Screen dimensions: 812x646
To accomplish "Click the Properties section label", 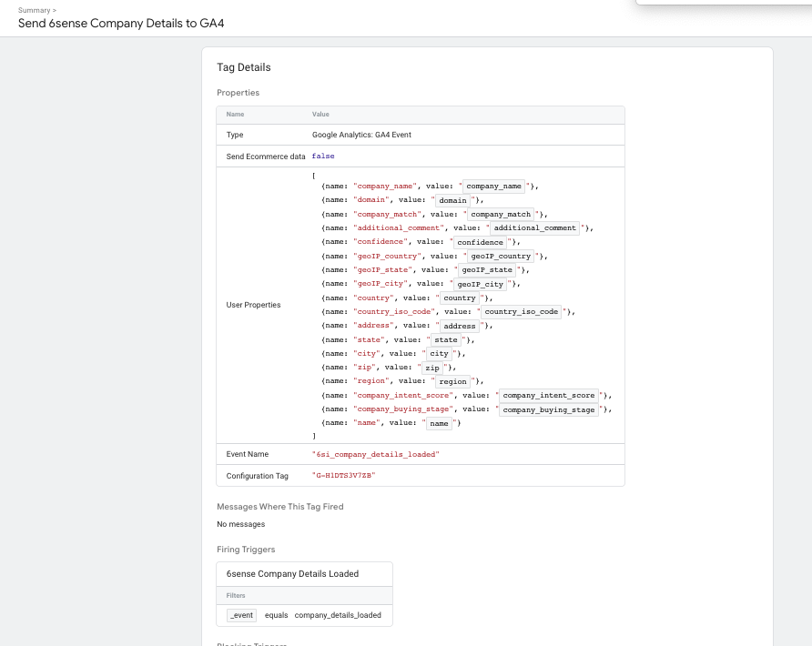I will point(239,93).
